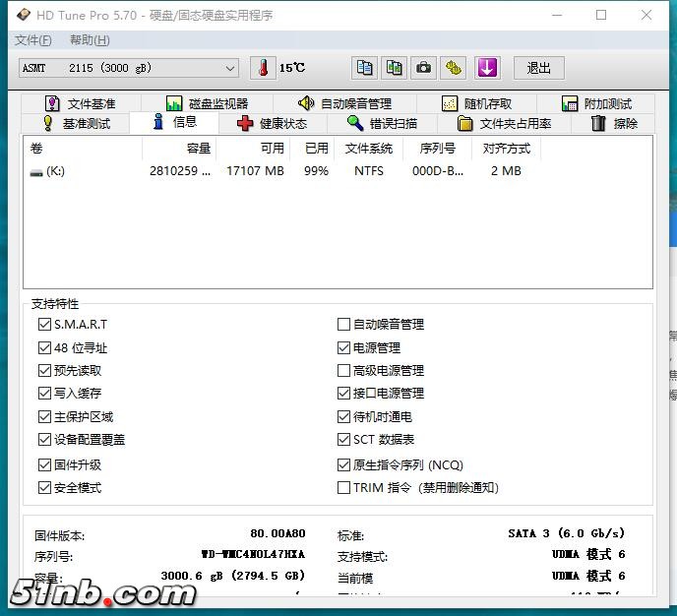677x616 pixels.
Task: Open the options wrench icon
Action: tap(453, 68)
